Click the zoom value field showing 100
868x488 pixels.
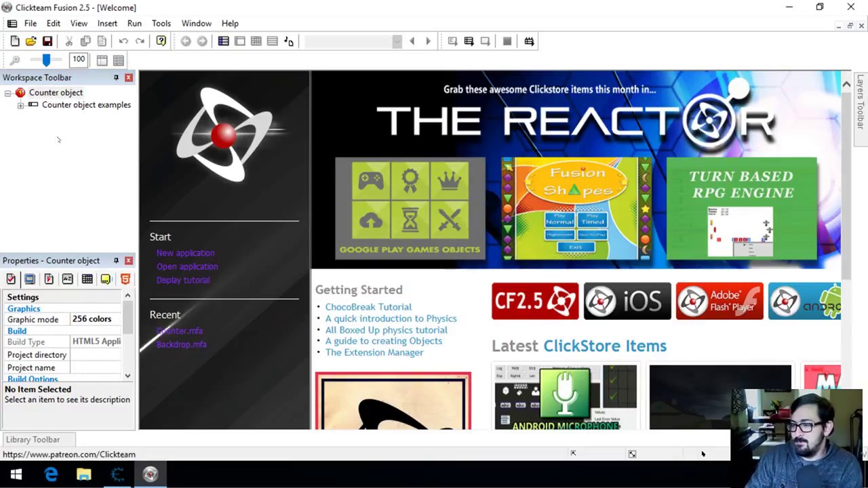click(79, 60)
